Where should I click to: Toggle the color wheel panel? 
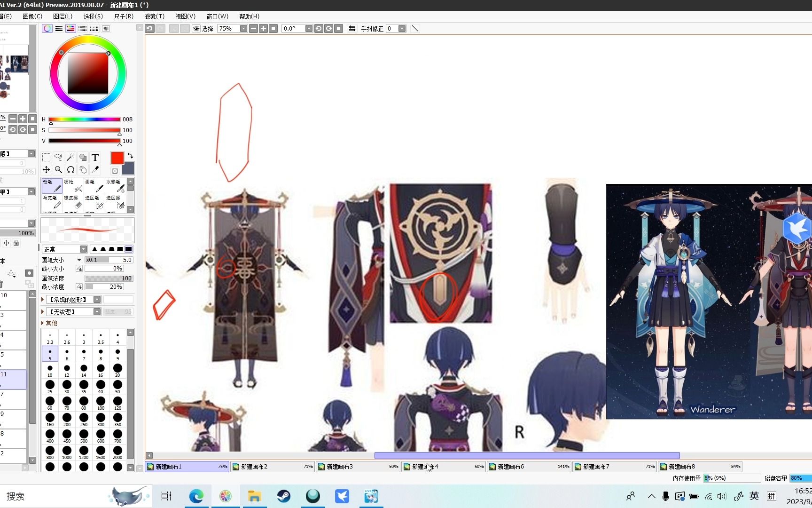pyautogui.click(x=47, y=28)
